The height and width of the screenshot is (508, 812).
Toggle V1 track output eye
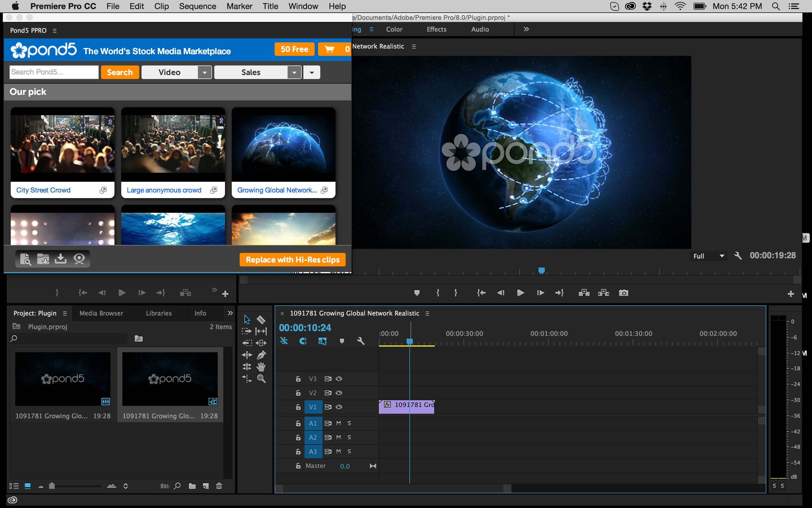click(x=339, y=407)
